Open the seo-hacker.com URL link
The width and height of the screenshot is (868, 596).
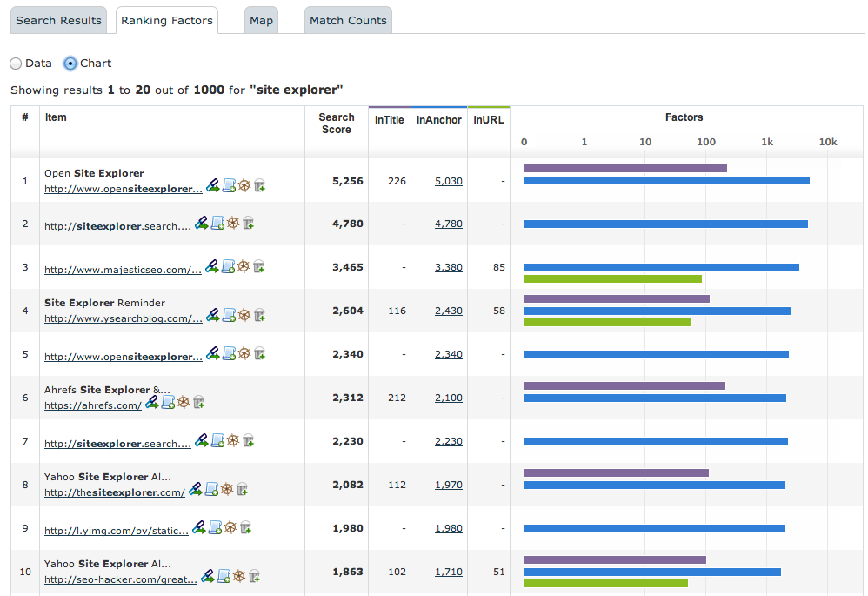pos(121,579)
